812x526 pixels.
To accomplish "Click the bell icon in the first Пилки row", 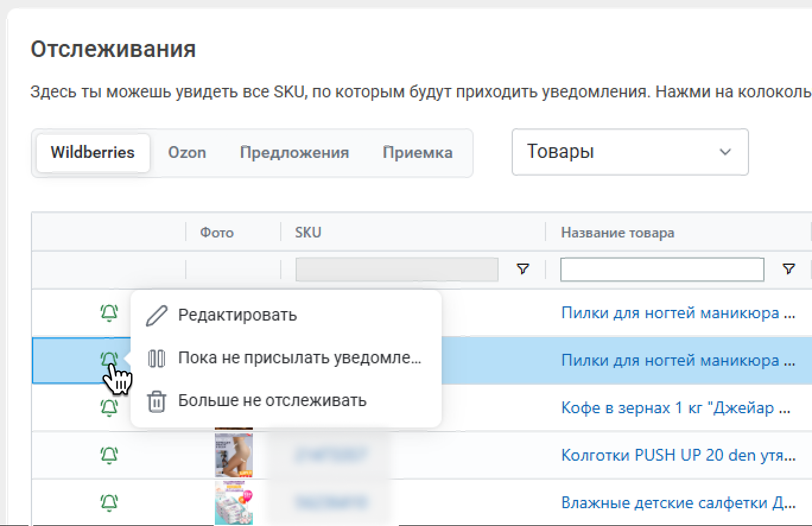I will point(109,312).
